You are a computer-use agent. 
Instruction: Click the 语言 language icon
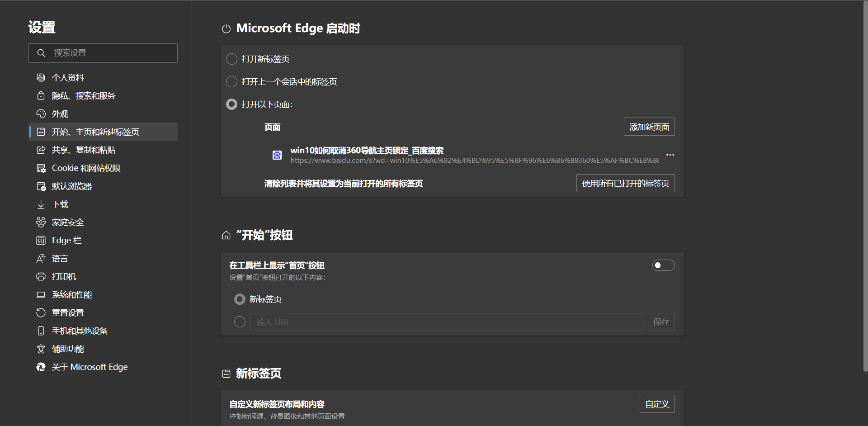(41, 258)
